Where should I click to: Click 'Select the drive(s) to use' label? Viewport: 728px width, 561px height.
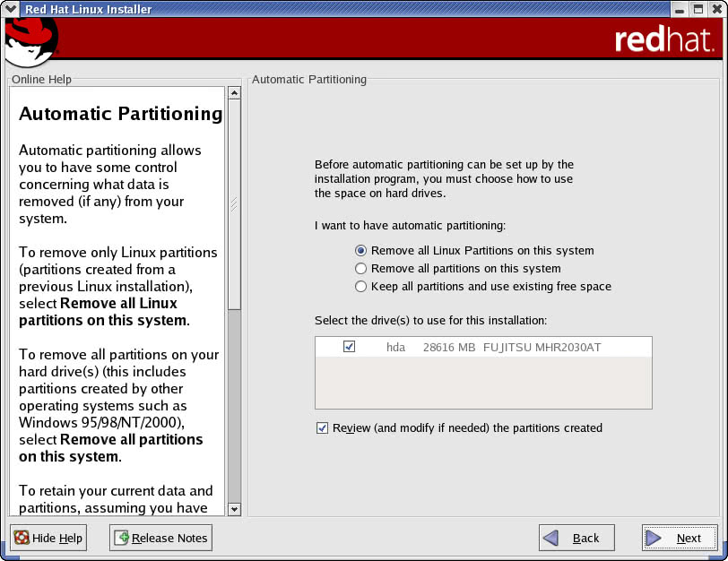[x=431, y=321]
